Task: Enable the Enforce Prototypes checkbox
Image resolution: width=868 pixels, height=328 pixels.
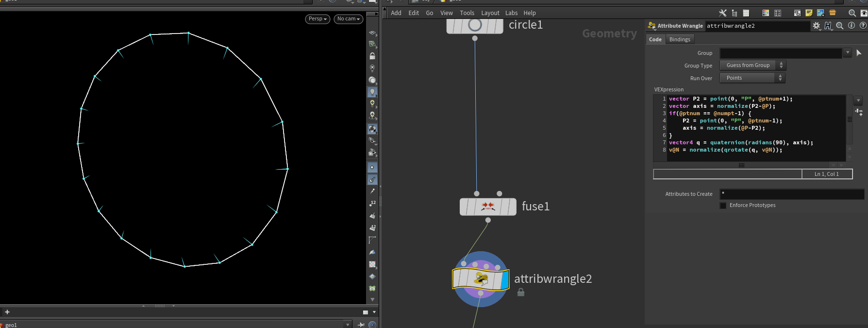Action: [723, 206]
